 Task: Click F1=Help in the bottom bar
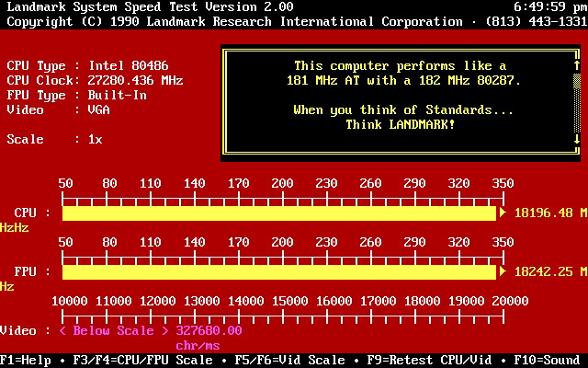pos(25,361)
